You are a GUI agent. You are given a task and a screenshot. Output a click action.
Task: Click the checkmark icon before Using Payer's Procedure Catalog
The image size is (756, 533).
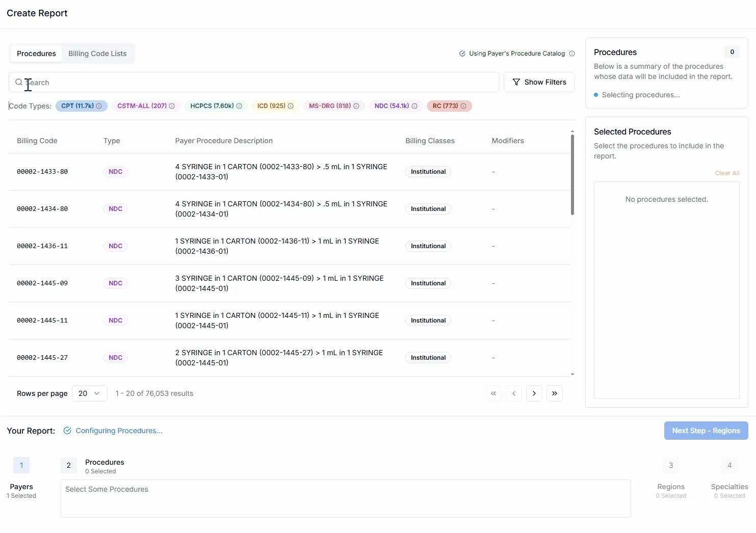(x=462, y=54)
